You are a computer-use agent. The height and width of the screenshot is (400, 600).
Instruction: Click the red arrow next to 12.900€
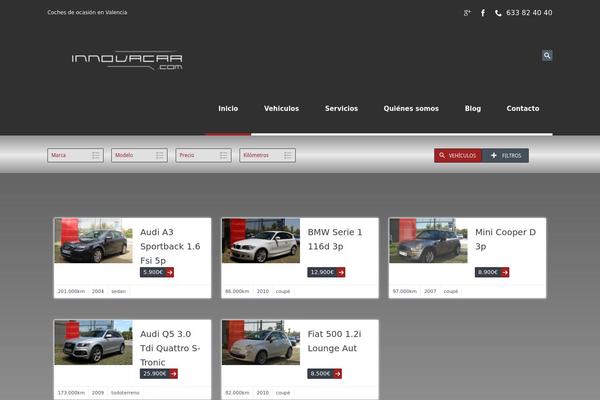pyautogui.click(x=341, y=272)
